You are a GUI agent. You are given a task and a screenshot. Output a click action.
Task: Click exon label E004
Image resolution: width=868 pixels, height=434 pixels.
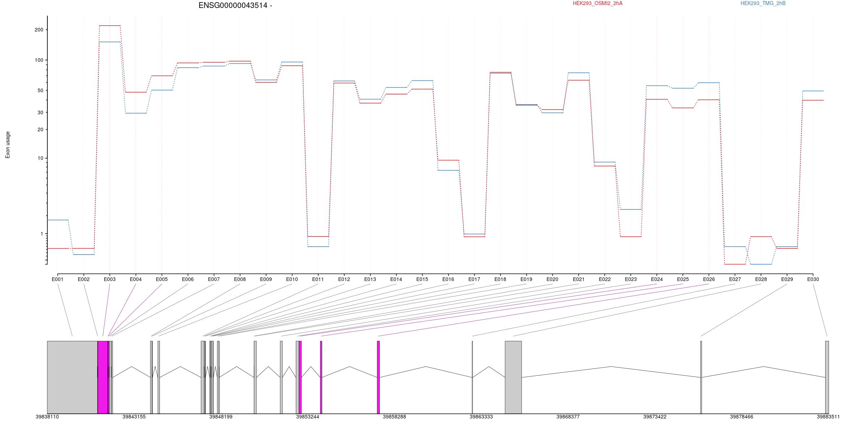coord(136,279)
